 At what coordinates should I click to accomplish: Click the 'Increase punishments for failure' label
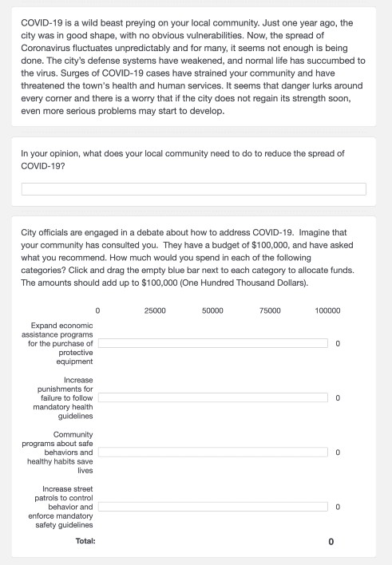click(x=63, y=397)
